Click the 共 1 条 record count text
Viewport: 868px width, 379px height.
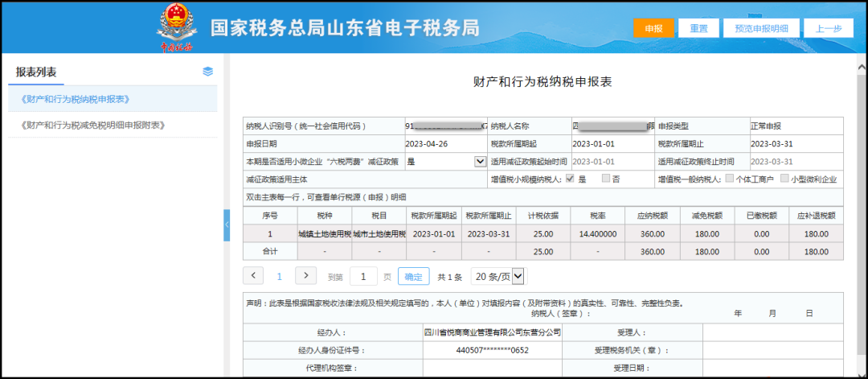(449, 277)
